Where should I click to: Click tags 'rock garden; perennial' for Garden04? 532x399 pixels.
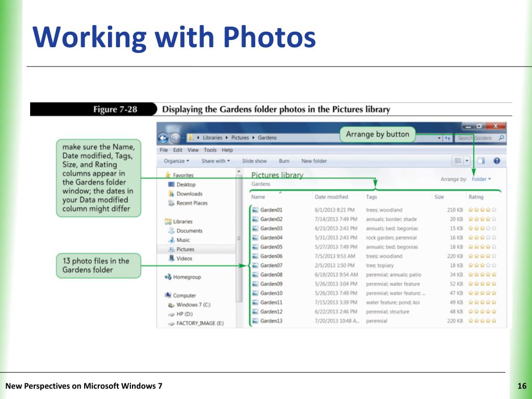click(391, 238)
